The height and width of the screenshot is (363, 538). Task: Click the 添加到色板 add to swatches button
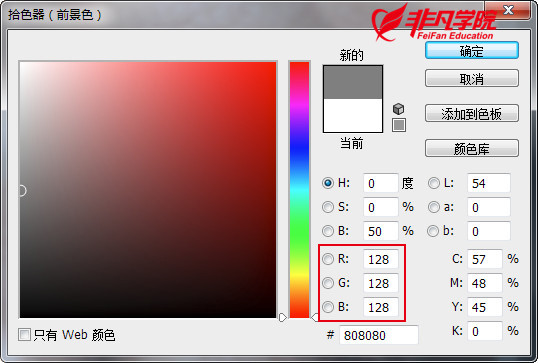[x=472, y=114]
